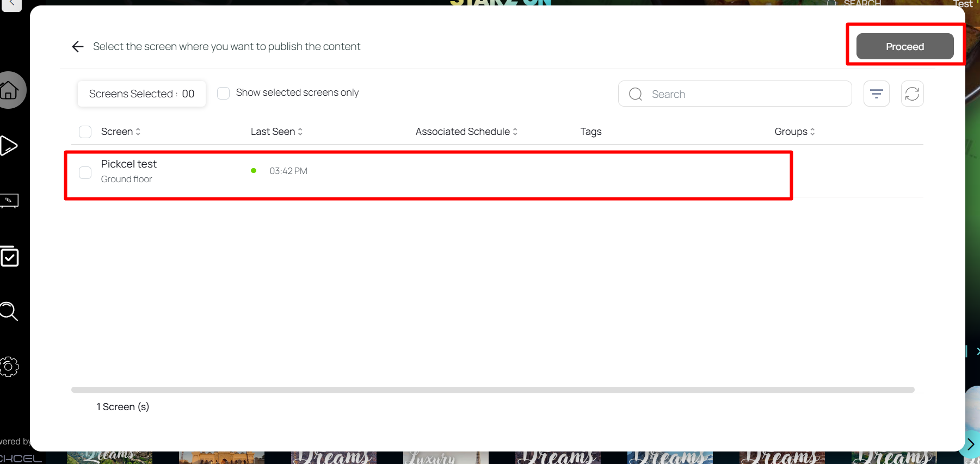Enable Show selected screens only
The width and height of the screenshot is (980, 464).
click(x=223, y=93)
